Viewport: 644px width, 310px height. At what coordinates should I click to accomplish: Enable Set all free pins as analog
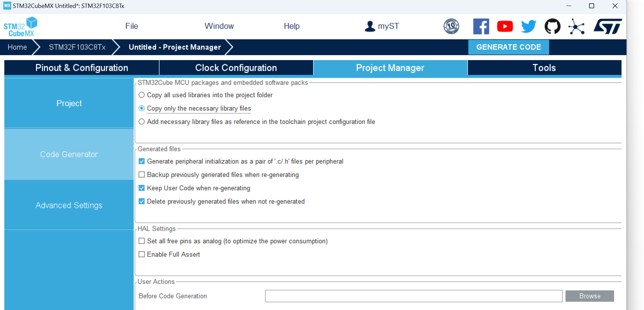(x=142, y=241)
